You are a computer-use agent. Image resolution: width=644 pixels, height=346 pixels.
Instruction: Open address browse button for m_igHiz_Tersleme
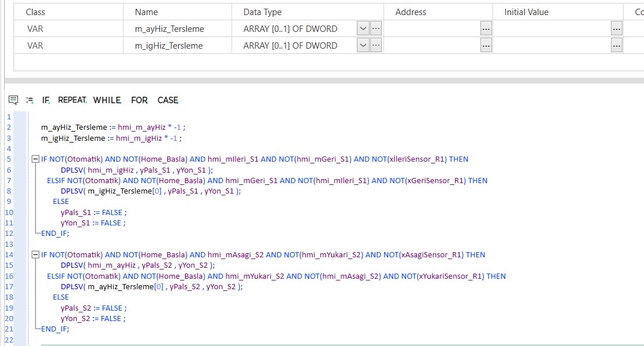[x=486, y=45]
